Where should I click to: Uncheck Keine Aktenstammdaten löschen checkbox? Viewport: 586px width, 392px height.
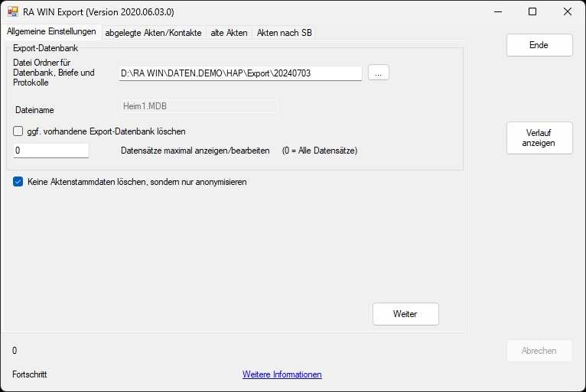[x=18, y=182]
